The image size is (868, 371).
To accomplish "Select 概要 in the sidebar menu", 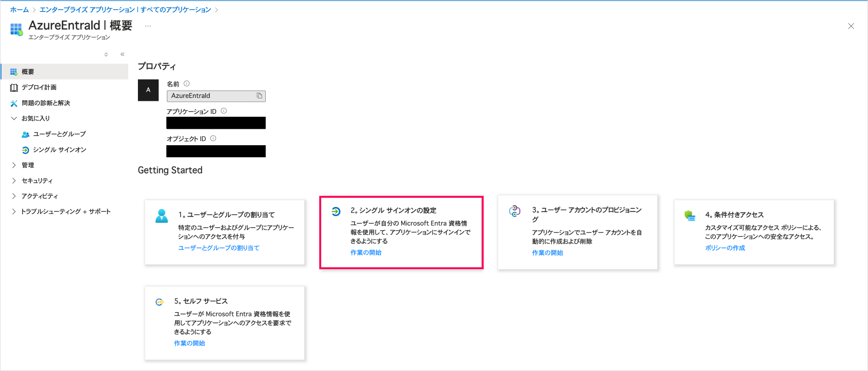I will [x=65, y=71].
